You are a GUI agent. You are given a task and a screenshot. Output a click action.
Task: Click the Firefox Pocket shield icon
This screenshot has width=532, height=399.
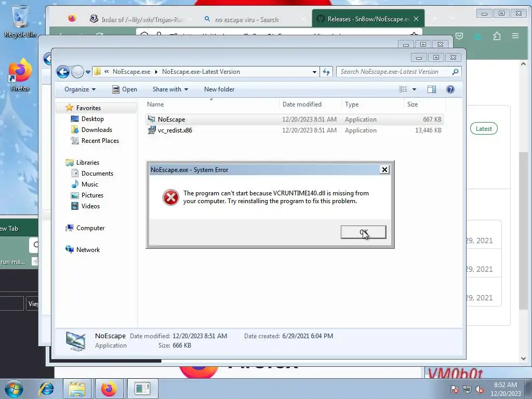point(459,36)
